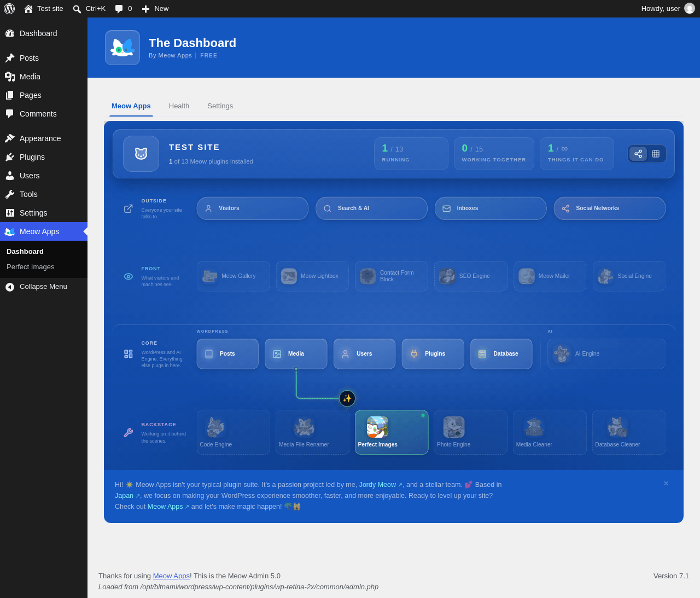Click Meow Apps link after 'Check out'

(168, 507)
